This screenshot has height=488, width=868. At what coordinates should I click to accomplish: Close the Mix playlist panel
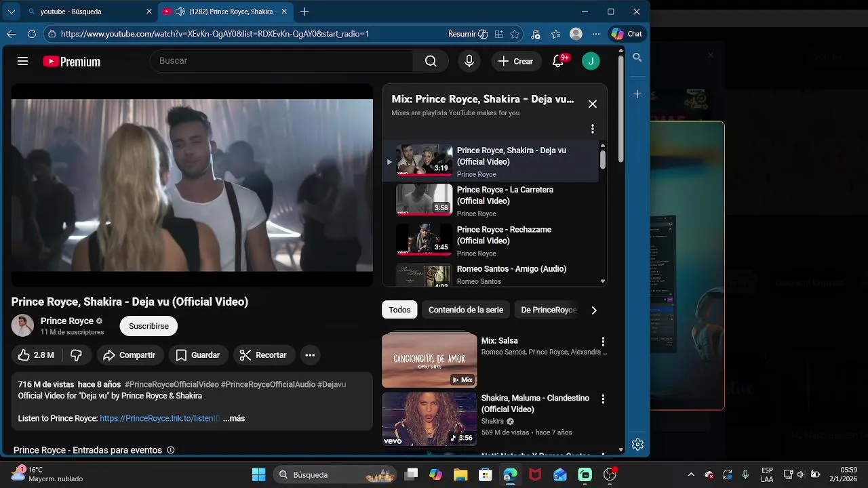click(593, 104)
